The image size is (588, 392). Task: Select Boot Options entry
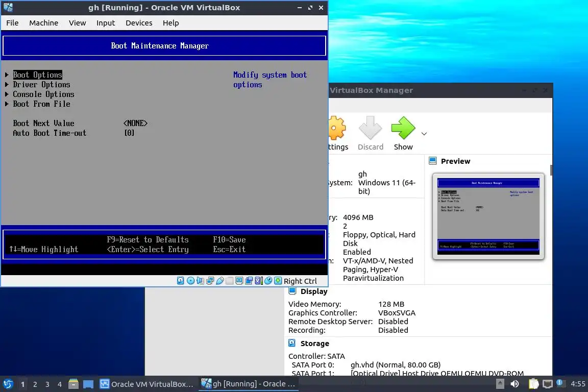click(x=37, y=75)
